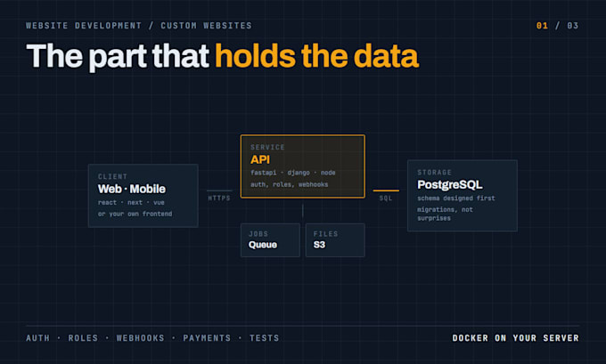
Task: Click the API service box
Action: pyautogui.click(x=303, y=166)
